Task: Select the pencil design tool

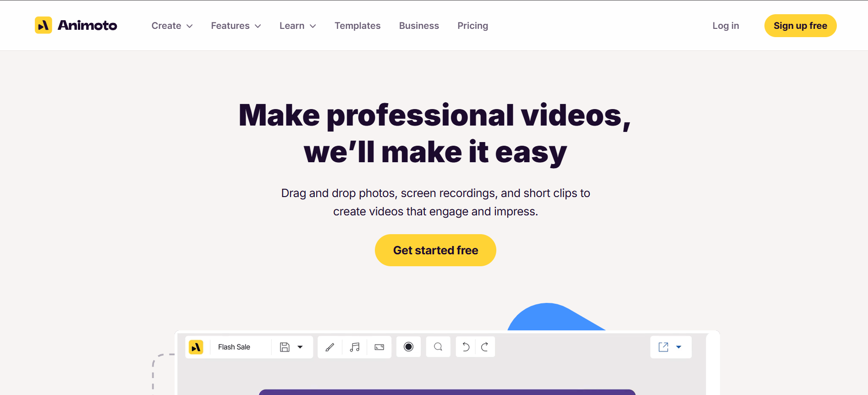Action: click(330, 347)
